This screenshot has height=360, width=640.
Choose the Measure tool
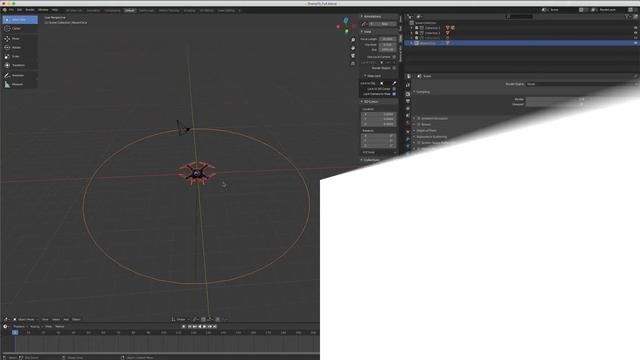20,84
